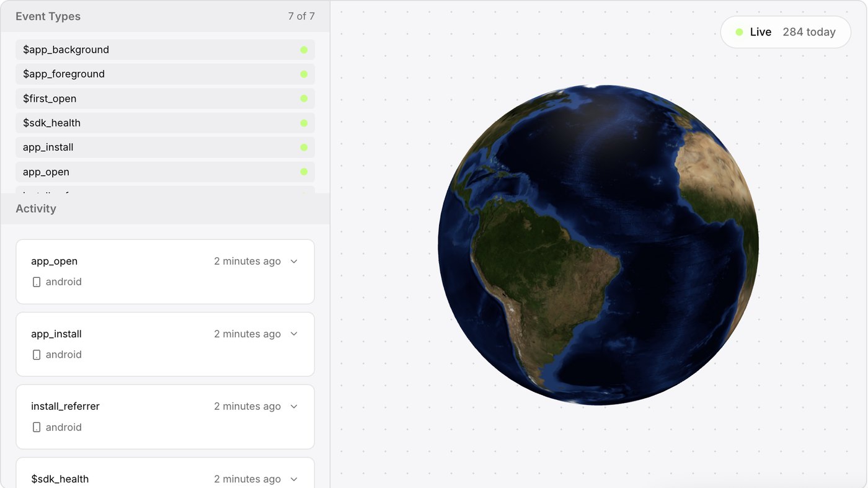Select the $app_foreground event type row

pos(165,74)
